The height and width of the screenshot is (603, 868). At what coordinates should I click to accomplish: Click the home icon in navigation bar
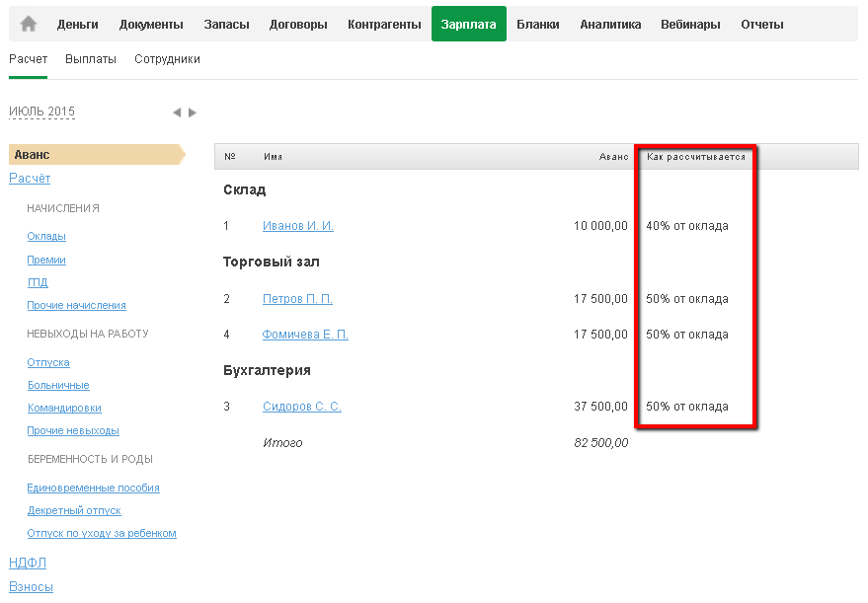[x=28, y=24]
